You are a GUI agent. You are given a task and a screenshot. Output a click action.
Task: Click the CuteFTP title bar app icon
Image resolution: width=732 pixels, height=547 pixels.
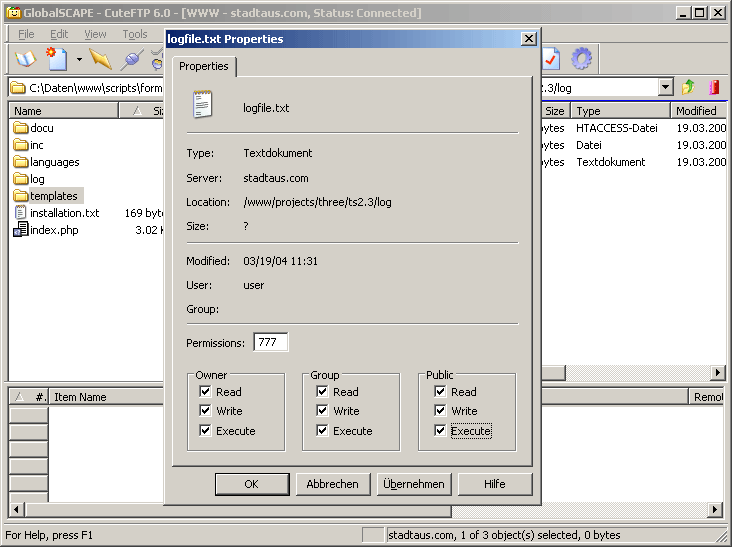pos(14,13)
